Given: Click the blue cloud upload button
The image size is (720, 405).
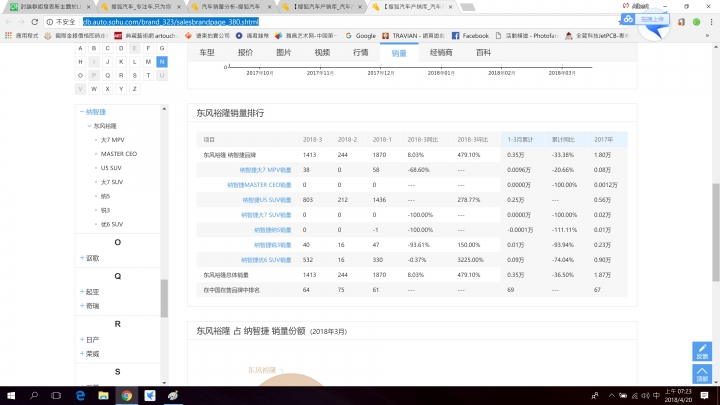Looking at the screenshot, I should [x=645, y=19].
